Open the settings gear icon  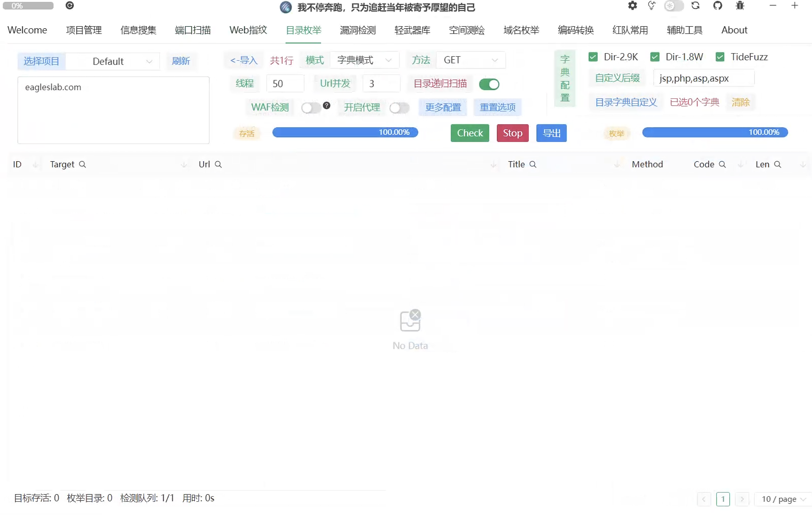click(x=632, y=6)
